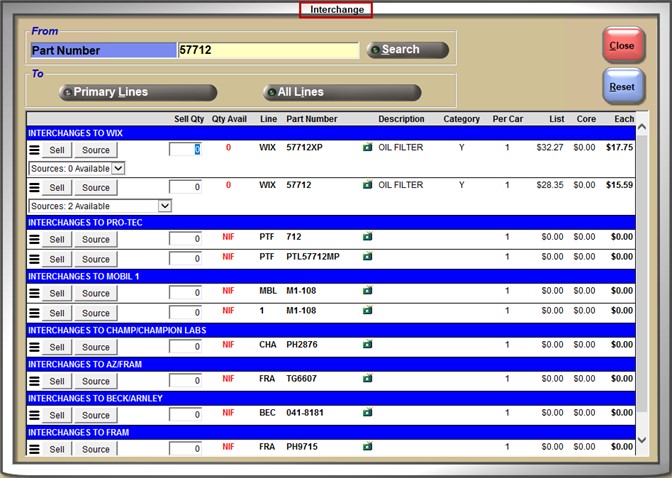Click scrollbar down arrow in results list
Screen dimensions: 672x478
pyautogui.click(x=642, y=439)
